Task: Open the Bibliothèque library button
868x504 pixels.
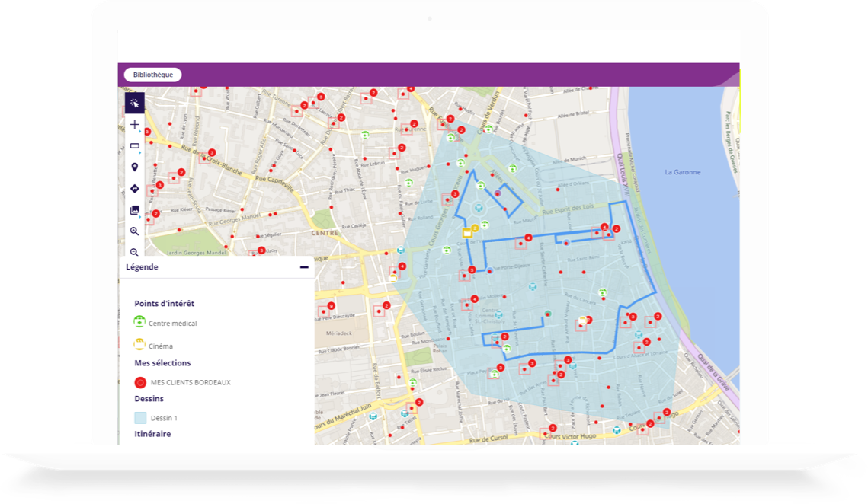Action: 152,75
